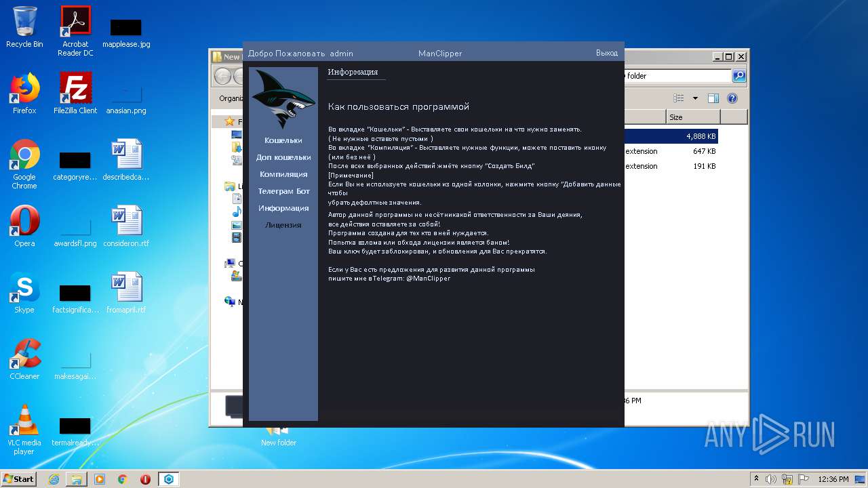
Task: Open the Explorer view options dropdown
Action: (x=695, y=98)
